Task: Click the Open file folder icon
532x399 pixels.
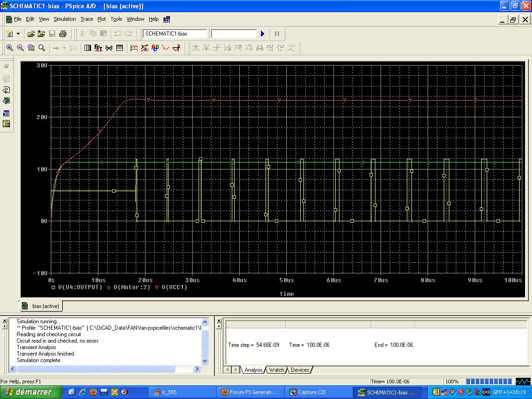Action: [x=31, y=34]
